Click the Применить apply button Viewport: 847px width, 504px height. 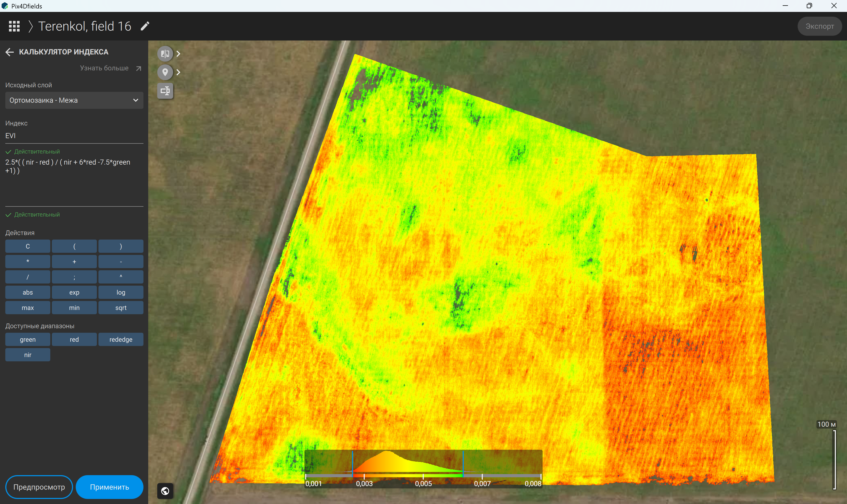(x=109, y=487)
